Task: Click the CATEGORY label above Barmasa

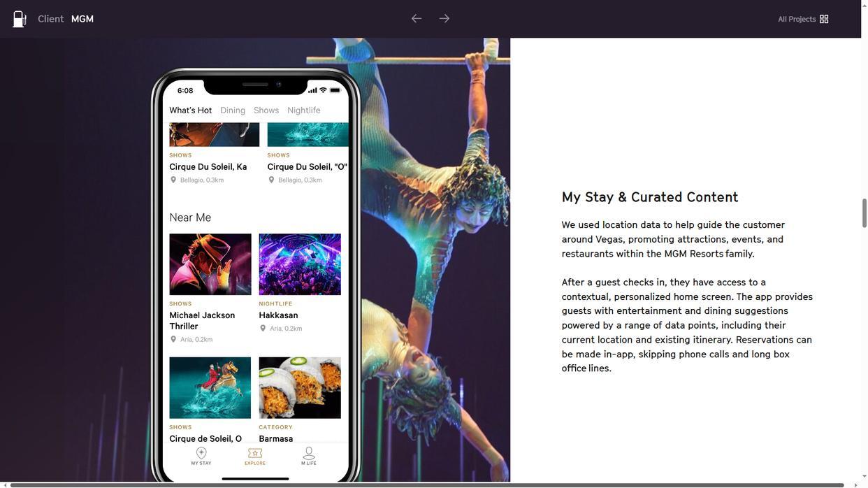Action: click(275, 427)
